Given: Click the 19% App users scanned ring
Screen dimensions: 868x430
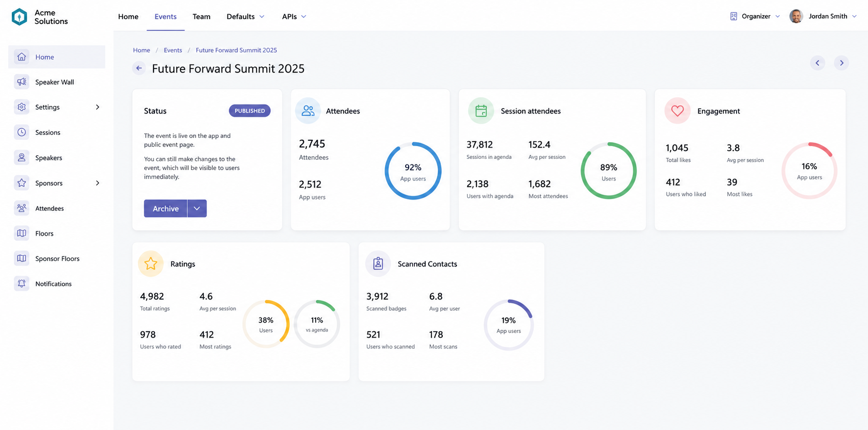Looking at the screenshot, I should pos(509,324).
